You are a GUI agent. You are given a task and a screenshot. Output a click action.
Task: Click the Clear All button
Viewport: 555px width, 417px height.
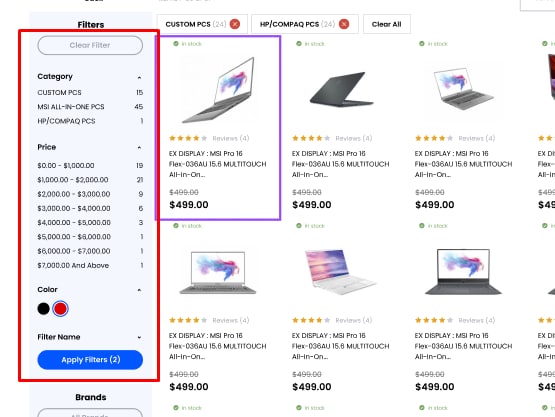point(387,24)
